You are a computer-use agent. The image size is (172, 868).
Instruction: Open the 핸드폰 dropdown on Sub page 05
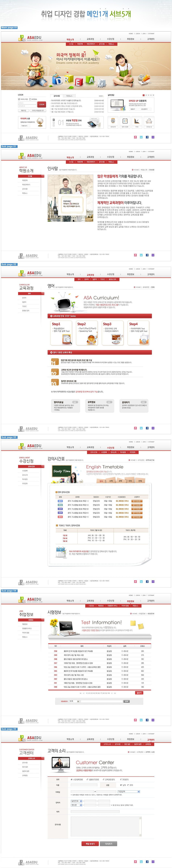click(77, 805)
